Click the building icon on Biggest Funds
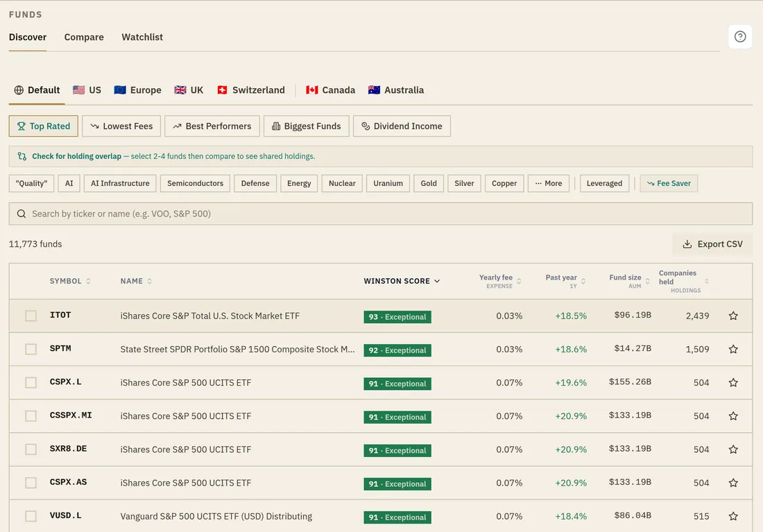The width and height of the screenshot is (763, 532). [276, 126]
